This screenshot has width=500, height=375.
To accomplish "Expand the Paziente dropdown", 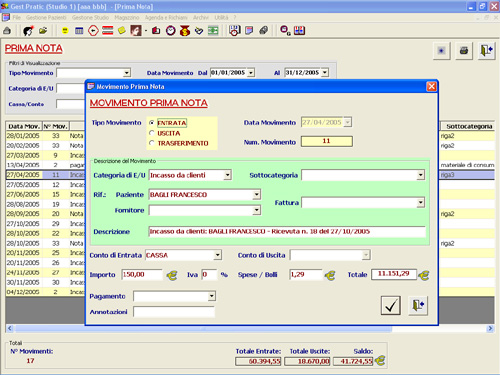I will (256, 194).
